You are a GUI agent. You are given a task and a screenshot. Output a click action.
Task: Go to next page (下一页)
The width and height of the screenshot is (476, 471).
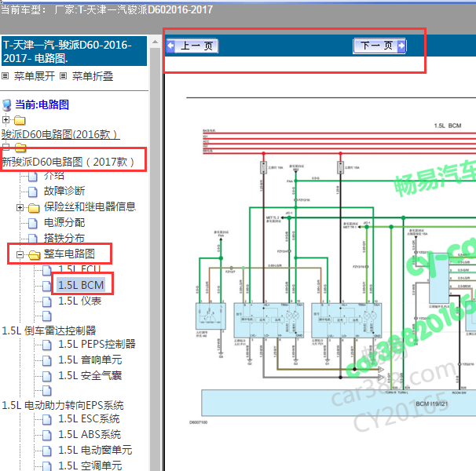point(379,46)
